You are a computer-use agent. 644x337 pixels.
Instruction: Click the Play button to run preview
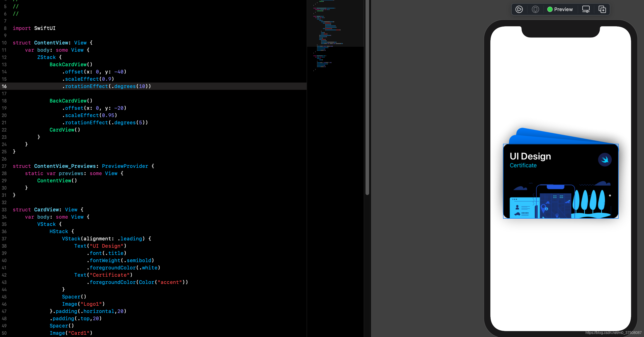pyautogui.click(x=519, y=9)
